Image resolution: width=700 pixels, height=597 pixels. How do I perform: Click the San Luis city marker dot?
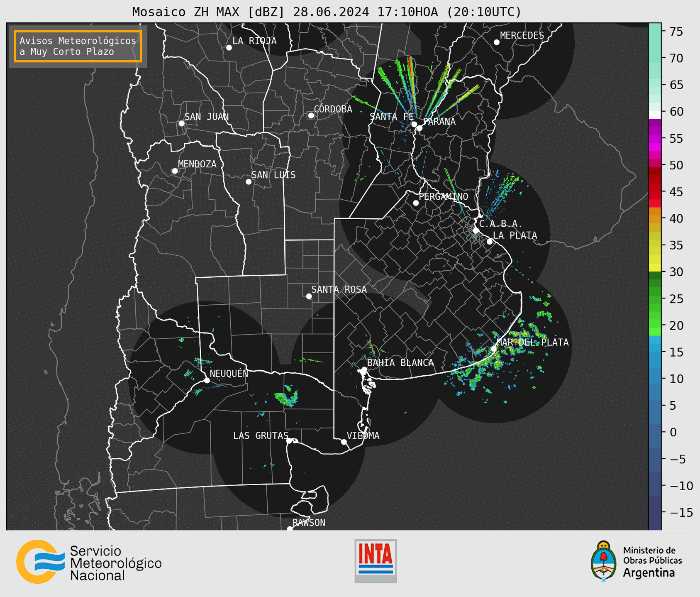click(249, 182)
